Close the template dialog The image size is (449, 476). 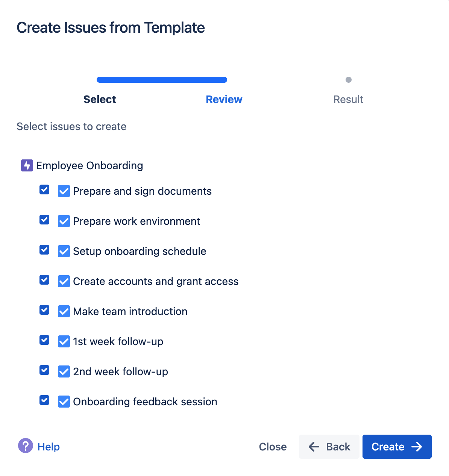pos(273,447)
